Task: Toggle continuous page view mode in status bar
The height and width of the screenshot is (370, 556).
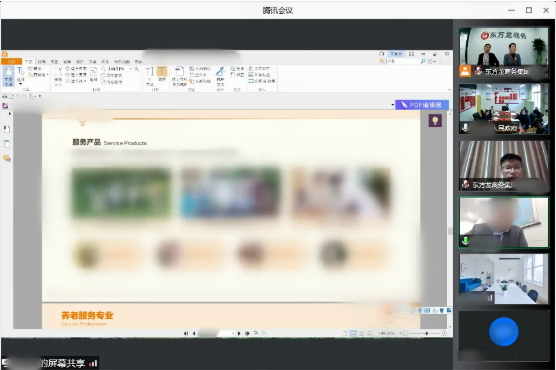Action: pyautogui.click(x=353, y=333)
